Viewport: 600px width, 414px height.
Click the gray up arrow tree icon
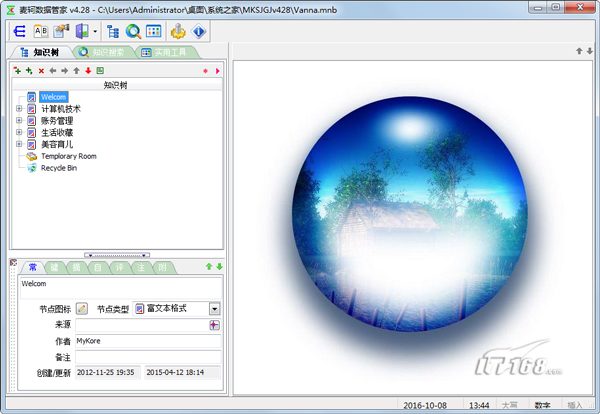77,71
